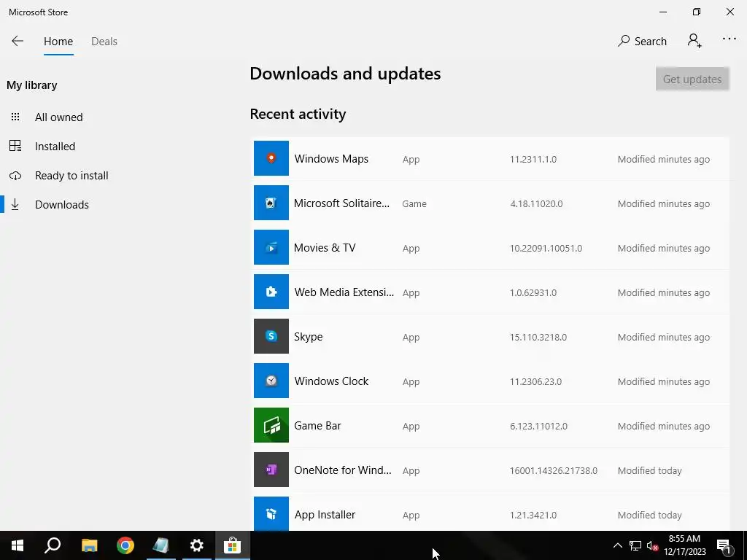Open the Microsoft Solitaire entry name
This screenshot has height=560, width=747.
click(x=341, y=203)
